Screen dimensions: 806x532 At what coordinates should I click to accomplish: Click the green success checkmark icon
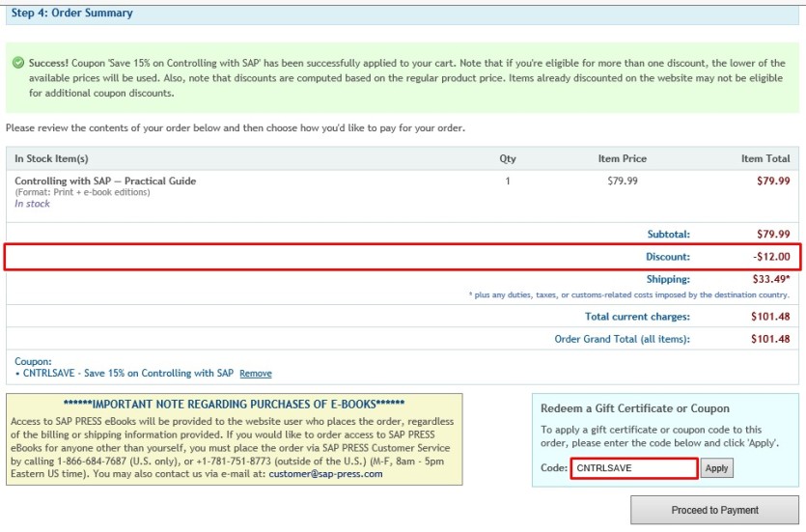pyautogui.click(x=18, y=63)
